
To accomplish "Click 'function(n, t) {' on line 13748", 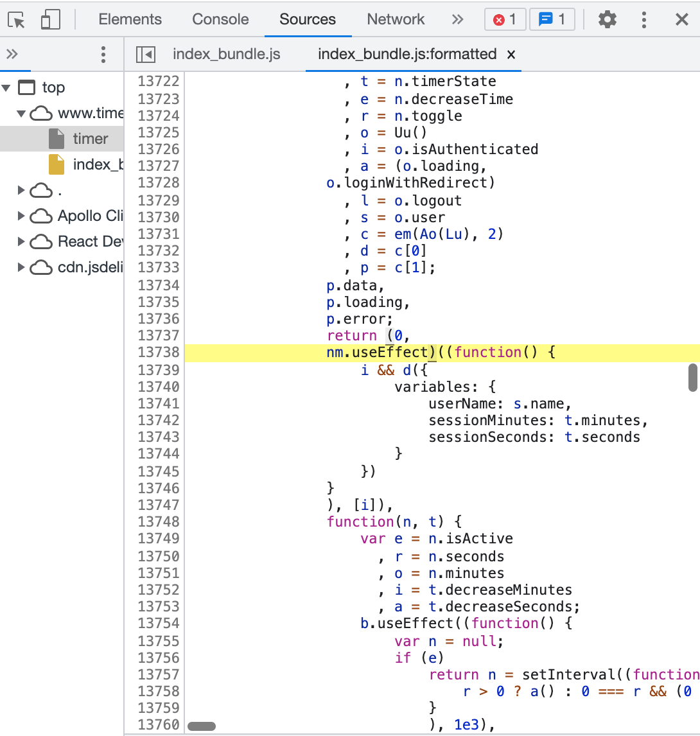I will pyautogui.click(x=394, y=522).
